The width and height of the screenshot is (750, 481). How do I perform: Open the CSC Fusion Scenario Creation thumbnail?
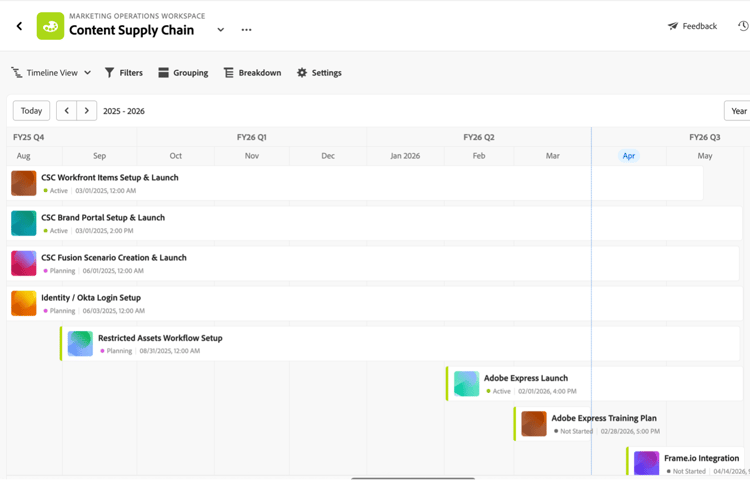[24, 263]
